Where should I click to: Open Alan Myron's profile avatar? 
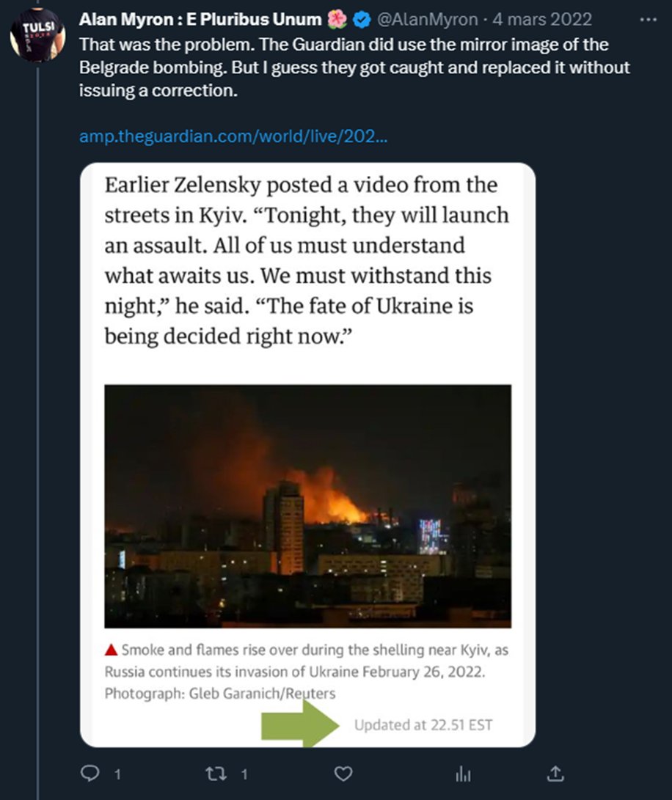(x=37, y=35)
